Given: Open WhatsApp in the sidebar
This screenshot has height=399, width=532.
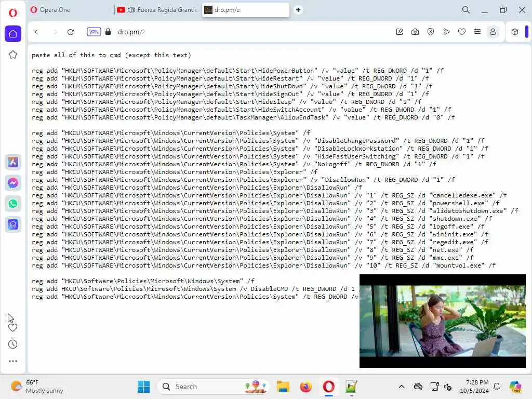Looking at the screenshot, I should [13, 204].
